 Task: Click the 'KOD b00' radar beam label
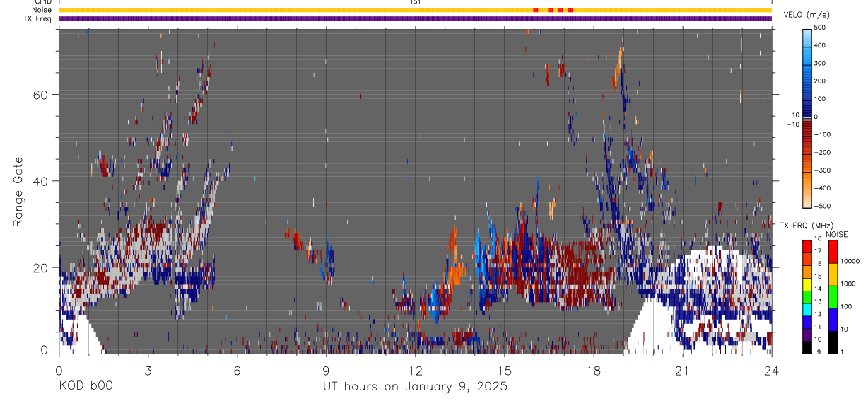[85, 387]
